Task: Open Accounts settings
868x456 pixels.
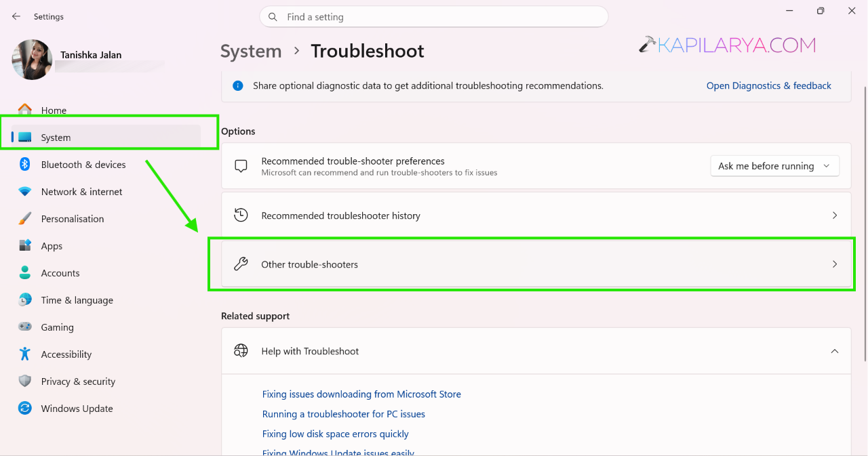Action: 60,273
